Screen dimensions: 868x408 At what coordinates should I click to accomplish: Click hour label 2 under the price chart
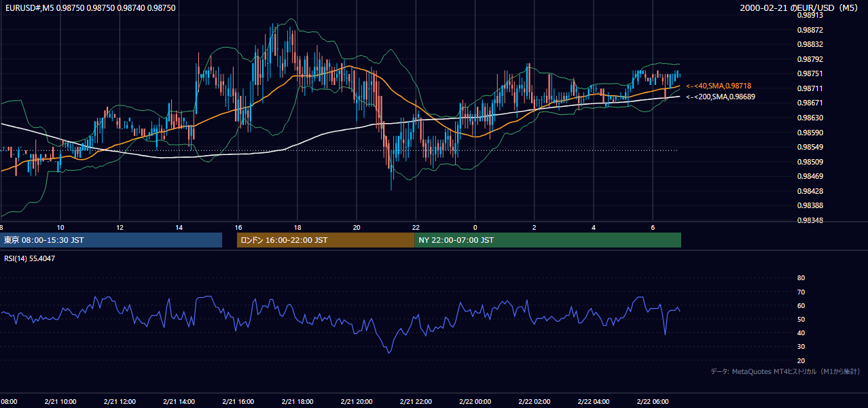(x=535, y=227)
